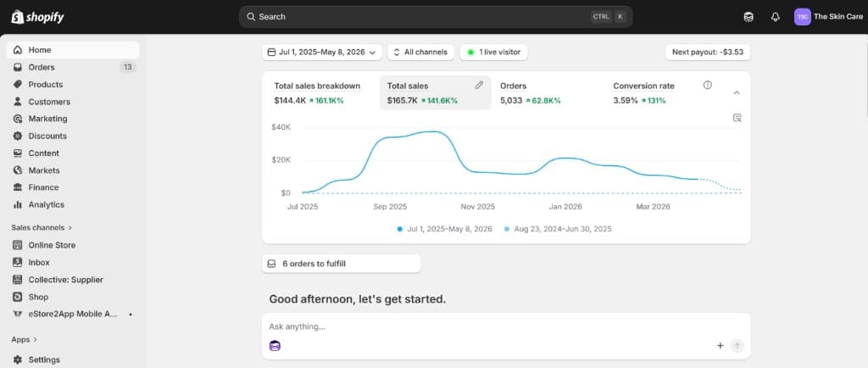Open Sidekick assistant icon in top bar
Image resolution: width=868 pixels, height=368 pixels.
coord(748,17)
